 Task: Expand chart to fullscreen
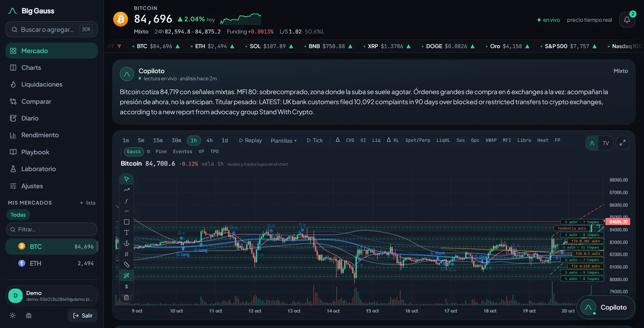(x=623, y=143)
